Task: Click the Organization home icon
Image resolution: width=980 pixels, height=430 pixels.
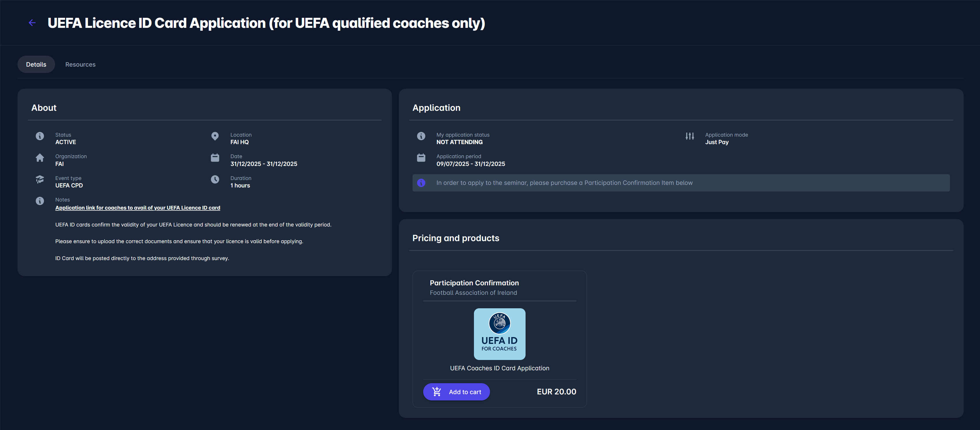Action: pos(40,158)
